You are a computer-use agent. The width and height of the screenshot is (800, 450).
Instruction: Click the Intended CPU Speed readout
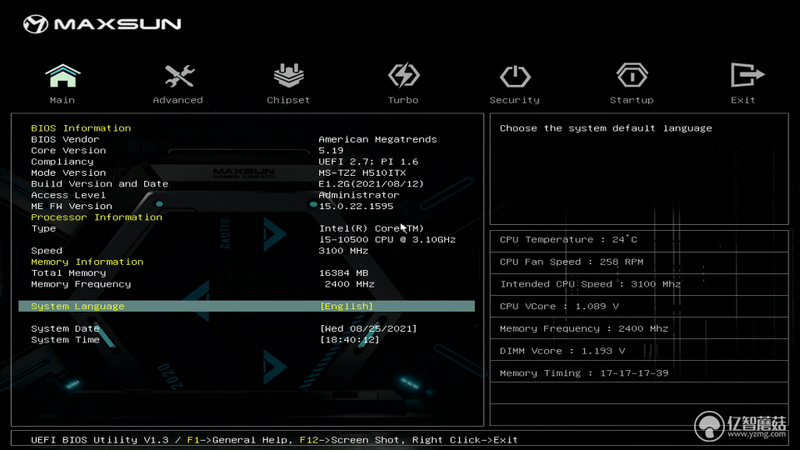pos(590,284)
